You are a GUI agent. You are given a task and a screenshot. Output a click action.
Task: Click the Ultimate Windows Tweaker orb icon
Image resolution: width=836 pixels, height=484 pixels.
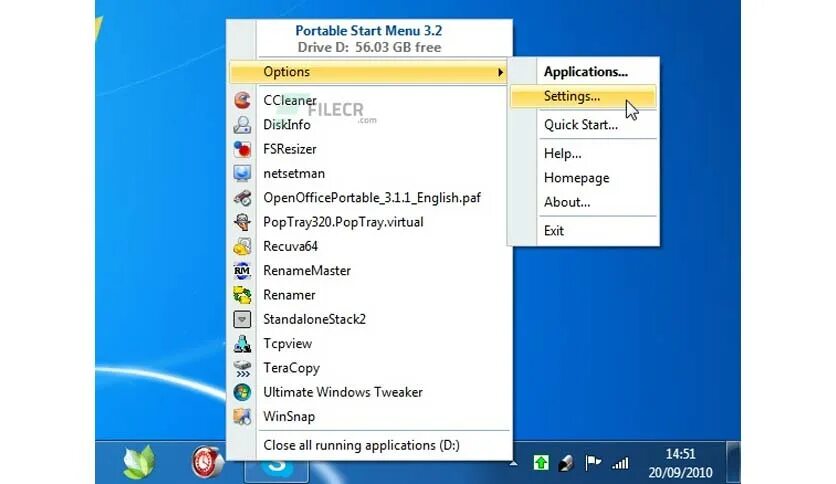[x=242, y=392]
